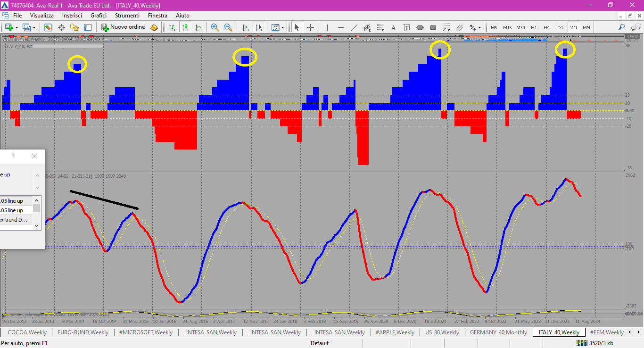644x348 pixels.
Task: Open the Visualizza menu
Action: click(x=42, y=16)
